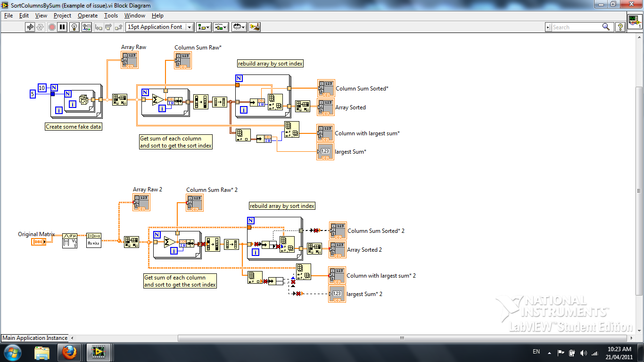The image size is (644, 362).
Task: Select the numeric constant 5
Action: (33, 94)
